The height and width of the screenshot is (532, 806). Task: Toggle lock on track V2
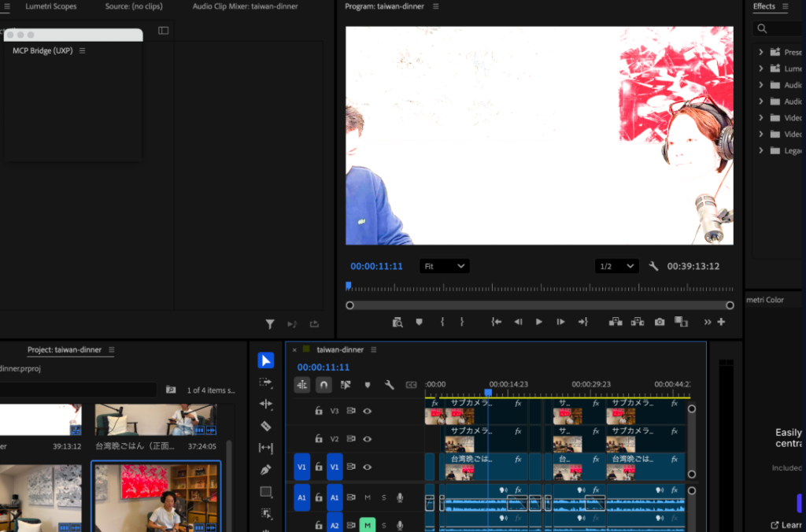pos(319,438)
